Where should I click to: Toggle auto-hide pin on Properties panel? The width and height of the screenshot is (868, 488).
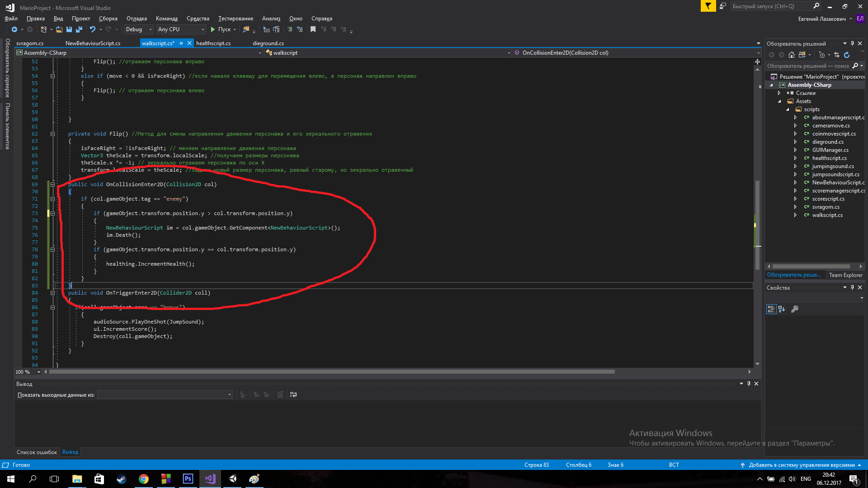(x=852, y=287)
